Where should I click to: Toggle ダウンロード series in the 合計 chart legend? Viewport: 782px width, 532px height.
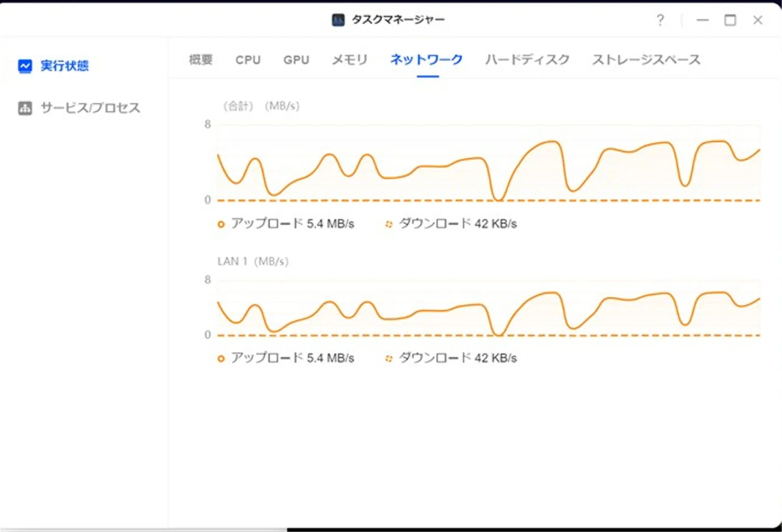coord(451,223)
